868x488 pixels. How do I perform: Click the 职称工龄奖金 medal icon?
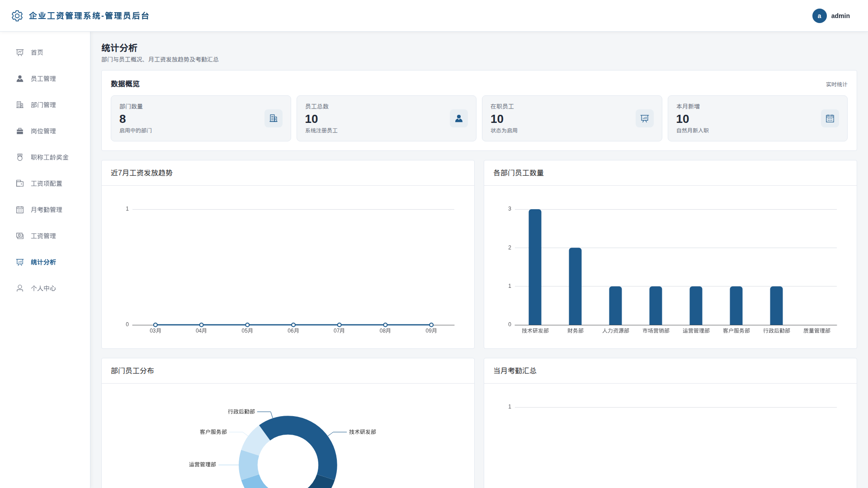click(x=20, y=157)
